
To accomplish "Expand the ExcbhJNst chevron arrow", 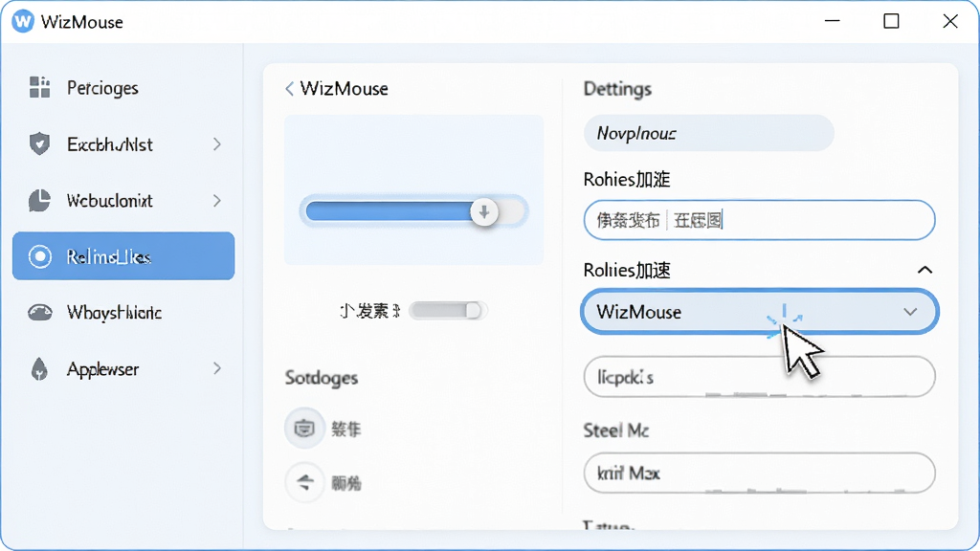I will tap(217, 144).
